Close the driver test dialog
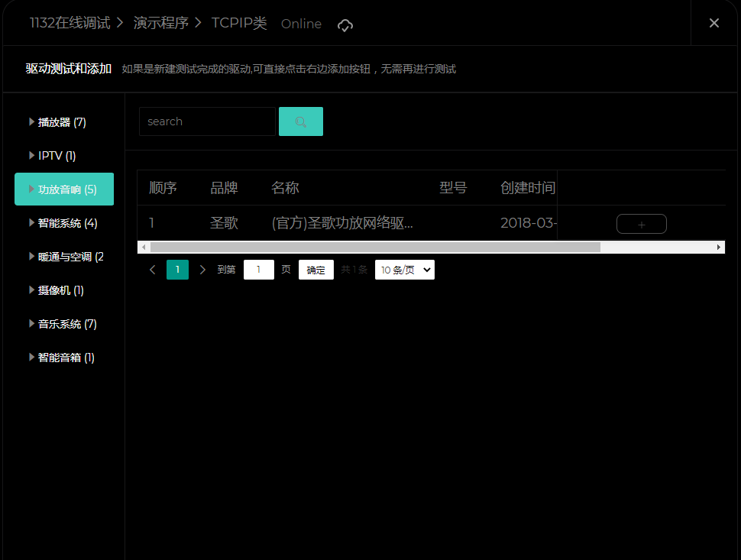The width and height of the screenshot is (741, 560). click(x=714, y=23)
